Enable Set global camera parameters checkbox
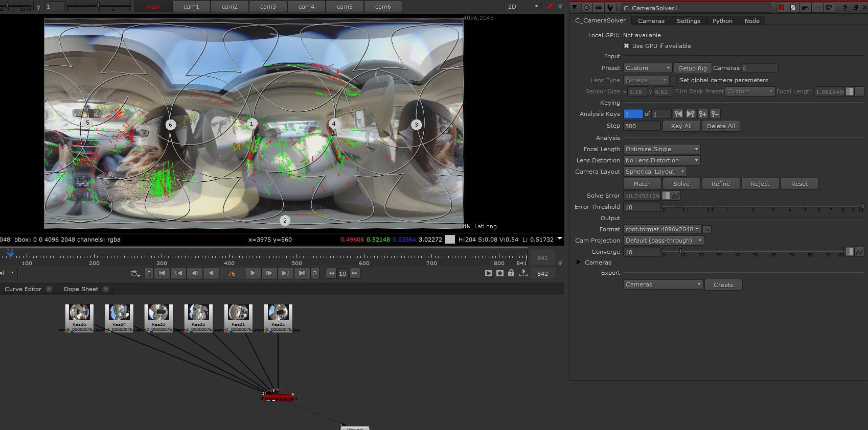This screenshot has width=868, height=430. click(674, 80)
